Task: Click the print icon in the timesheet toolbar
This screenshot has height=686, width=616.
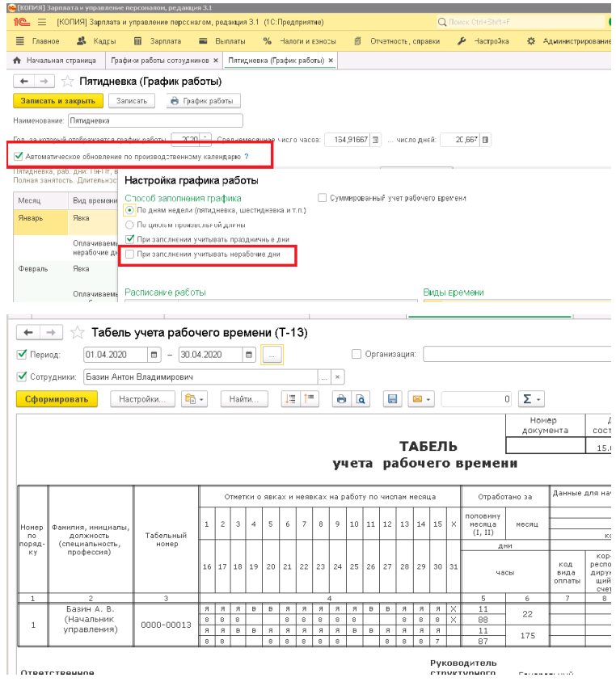Action: (x=341, y=399)
